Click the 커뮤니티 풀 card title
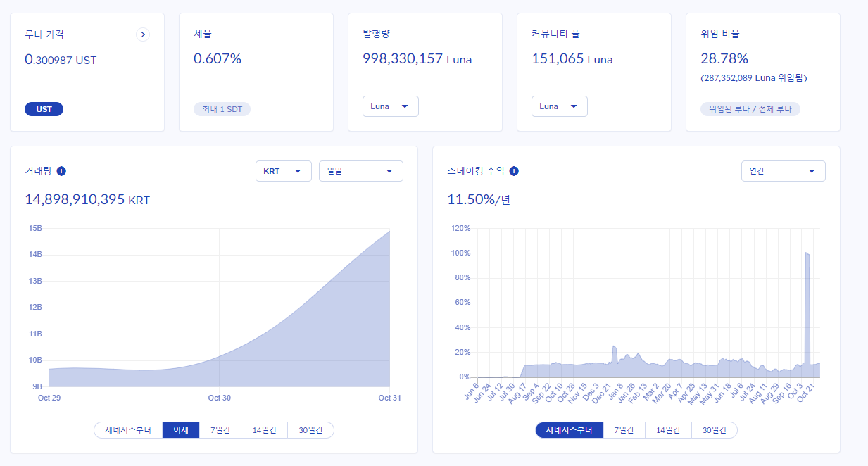 pyautogui.click(x=555, y=34)
